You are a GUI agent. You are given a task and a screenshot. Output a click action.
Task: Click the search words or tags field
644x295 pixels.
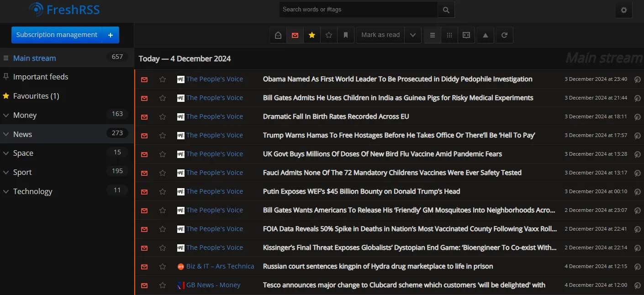point(358,10)
